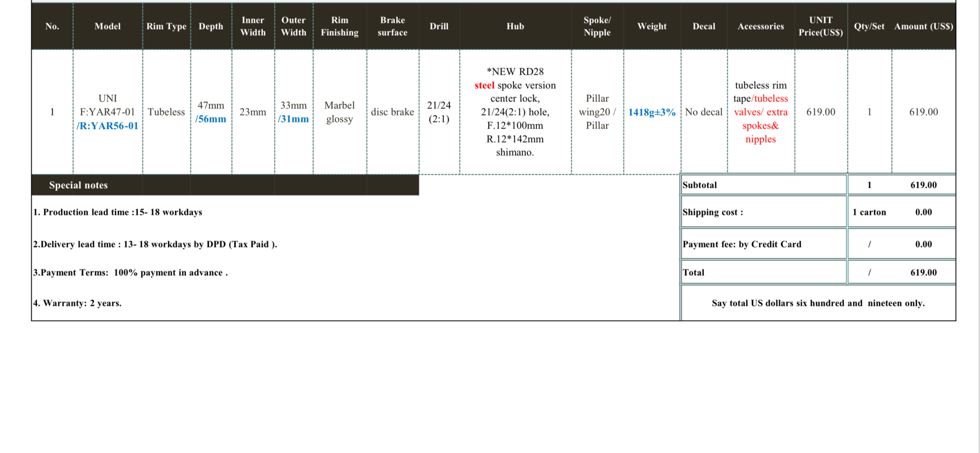Select the Hub column header
Image resolution: width=980 pixels, height=453 pixels.
515,26
